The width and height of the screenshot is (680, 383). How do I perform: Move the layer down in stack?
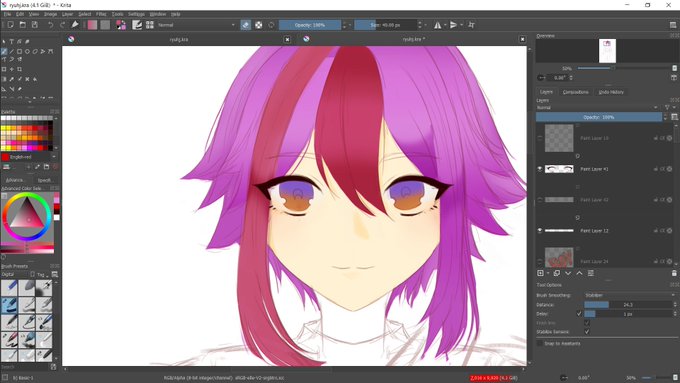(568, 273)
